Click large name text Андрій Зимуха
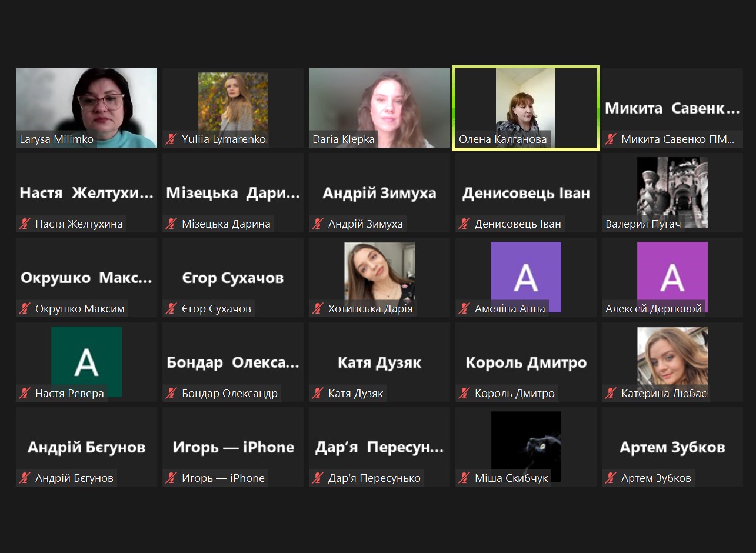Viewport: 756px width, 553px height. pos(379,193)
